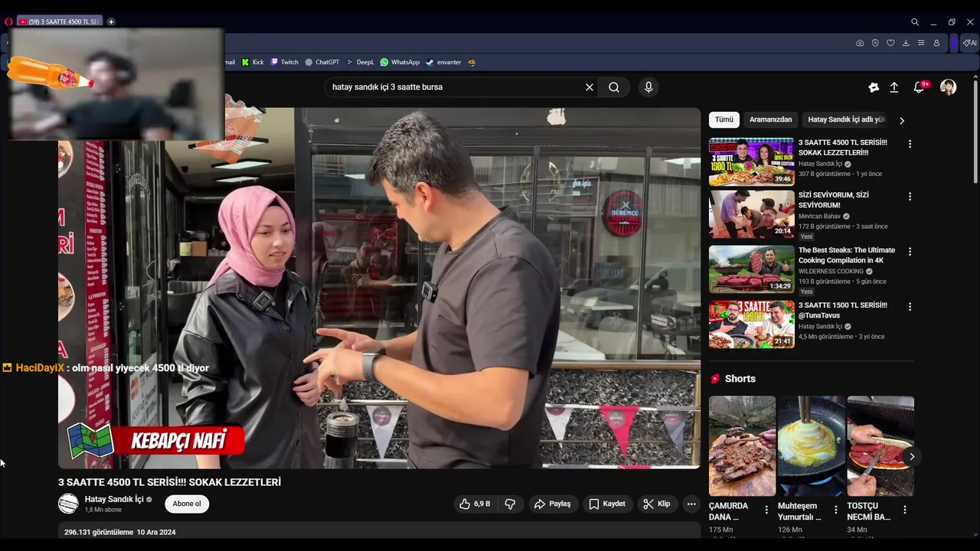Open The Best Steaks compilation thumbnail
Screen dimensions: 980x551
point(752,269)
